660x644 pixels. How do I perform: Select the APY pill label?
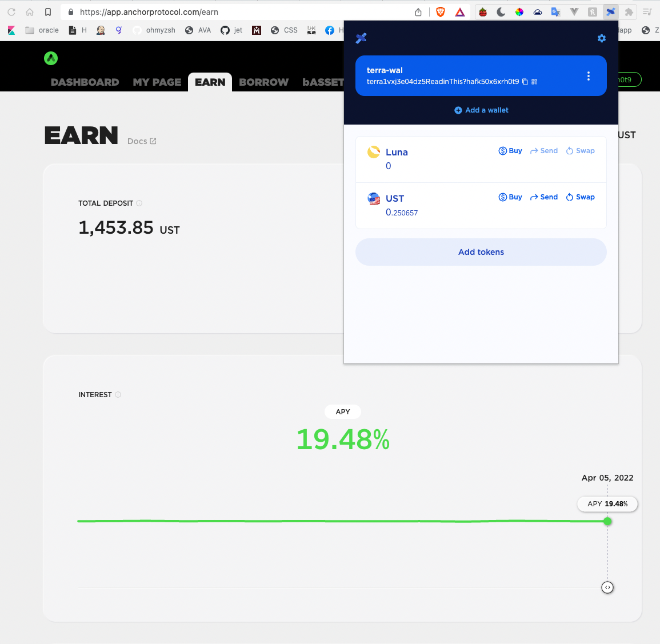pyautogui.click(x=343, y=411)
